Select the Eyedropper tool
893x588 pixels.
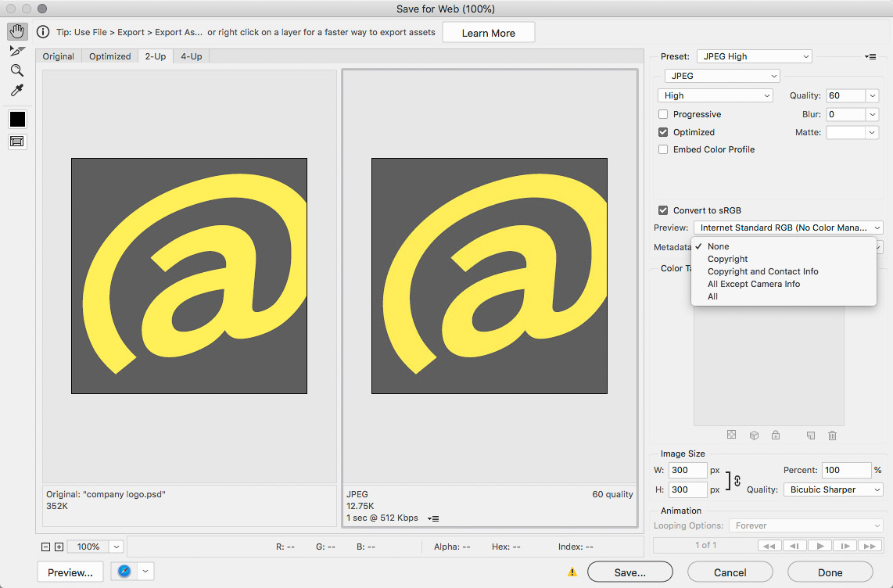(17, 91)
